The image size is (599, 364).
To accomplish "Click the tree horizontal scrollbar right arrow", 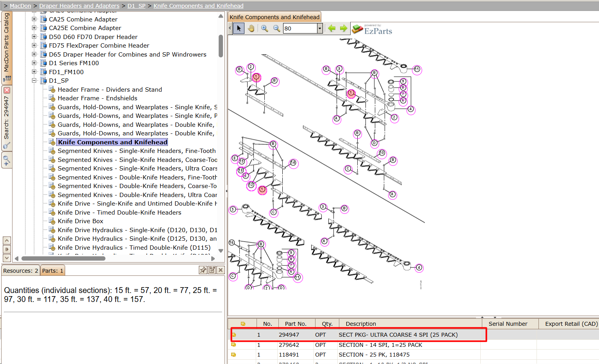I will [213, 258].
